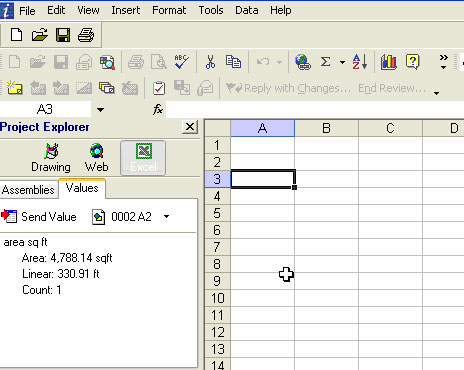This screenshot has height=370, width=464.
Task: Select column A header
Action: (x=263, y=128)
